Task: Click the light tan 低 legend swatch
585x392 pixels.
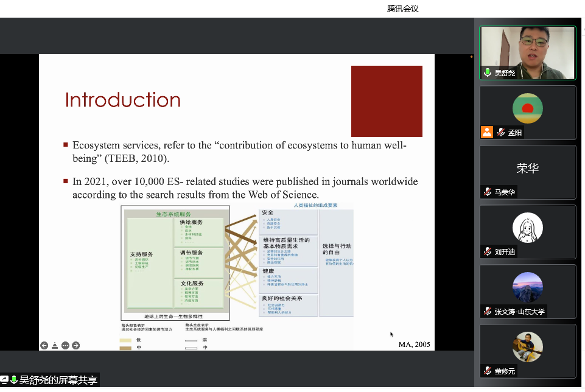Action: click(125, 340)
